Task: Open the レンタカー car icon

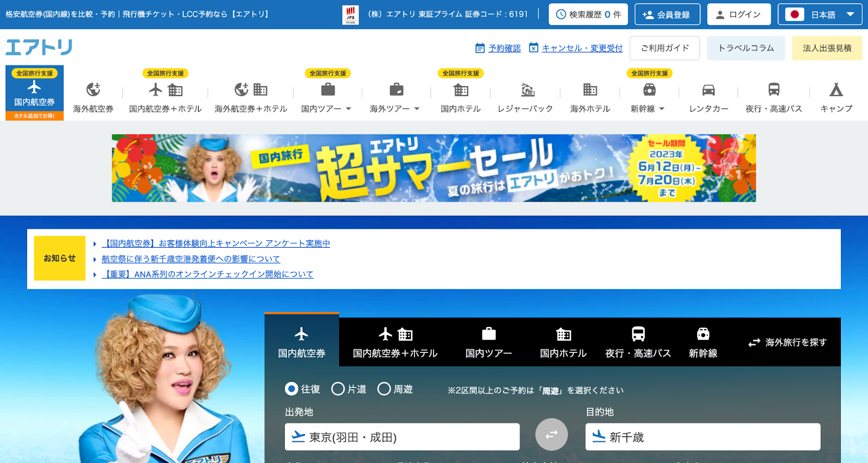Action: point(709,89)
